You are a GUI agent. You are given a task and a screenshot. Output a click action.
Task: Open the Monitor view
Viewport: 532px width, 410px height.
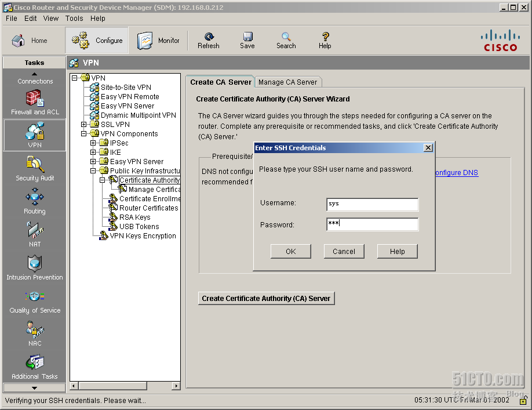[x=158, y=41]
